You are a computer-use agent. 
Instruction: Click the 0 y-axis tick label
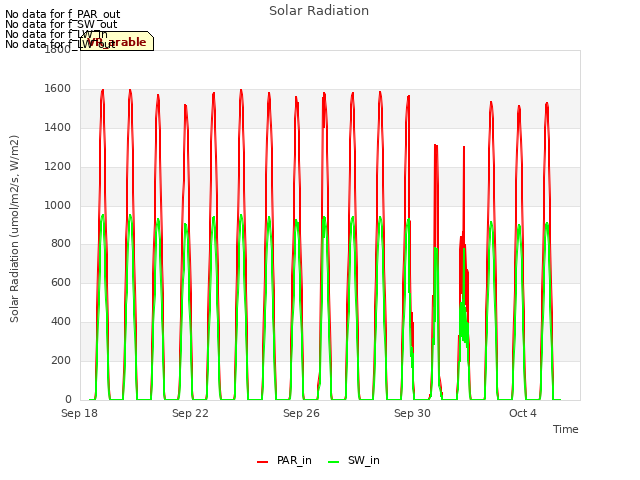[x=68, y=399]
